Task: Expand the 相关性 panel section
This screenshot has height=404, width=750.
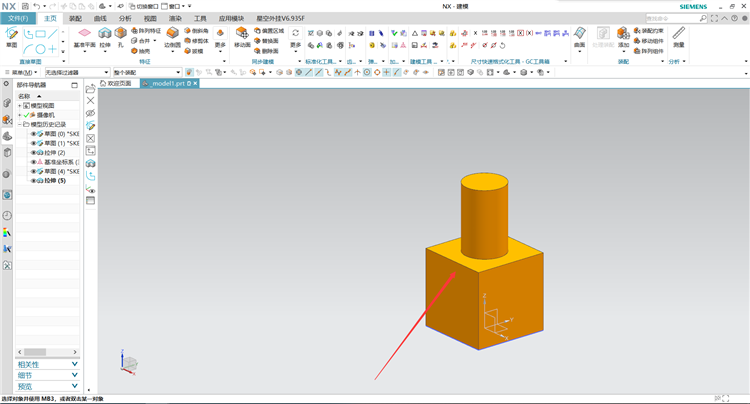Action: point(47,364)
